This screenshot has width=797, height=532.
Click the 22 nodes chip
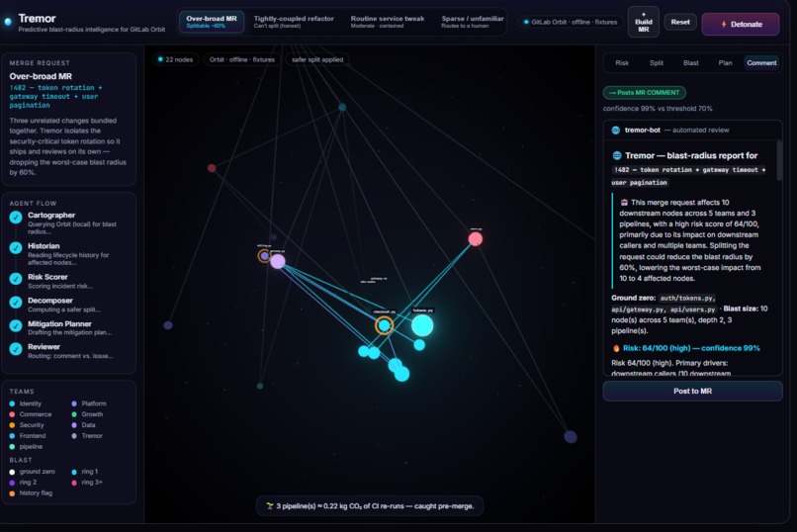tap(175, 59)
